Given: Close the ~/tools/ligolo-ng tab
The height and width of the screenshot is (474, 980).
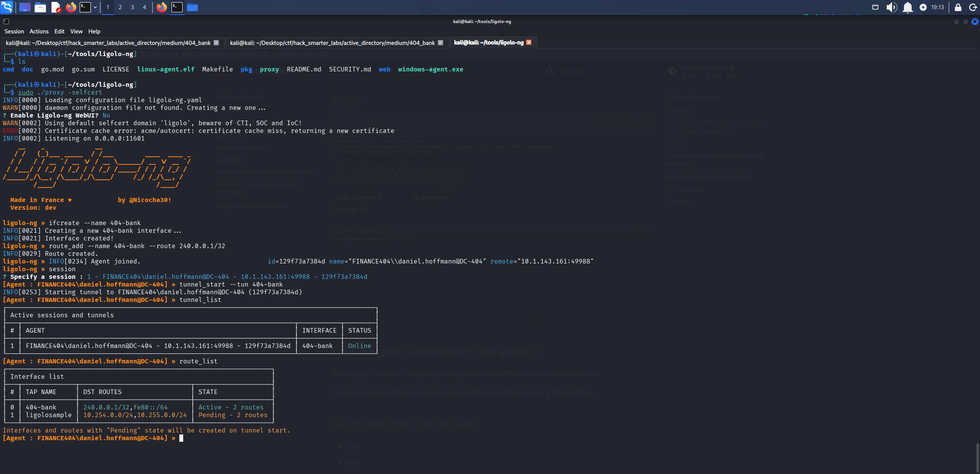Looking at the screenshot, I should point(529,42).
